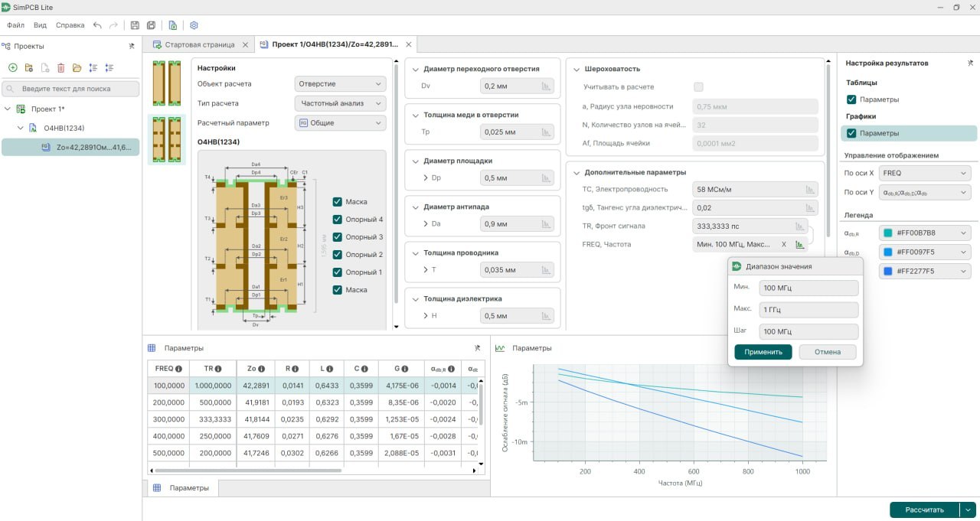Open the Расчетный параметр dropdown
Screen dimensions: 980x521
(x=341, y=122)
